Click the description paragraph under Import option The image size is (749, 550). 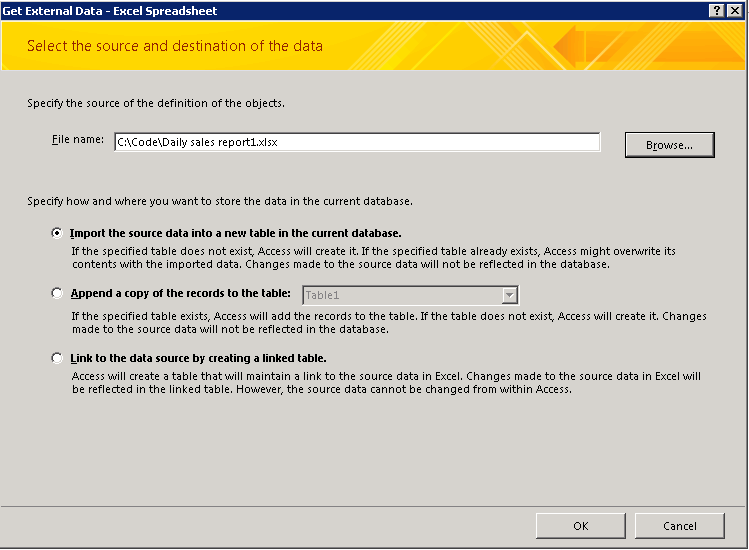[374, 258]
